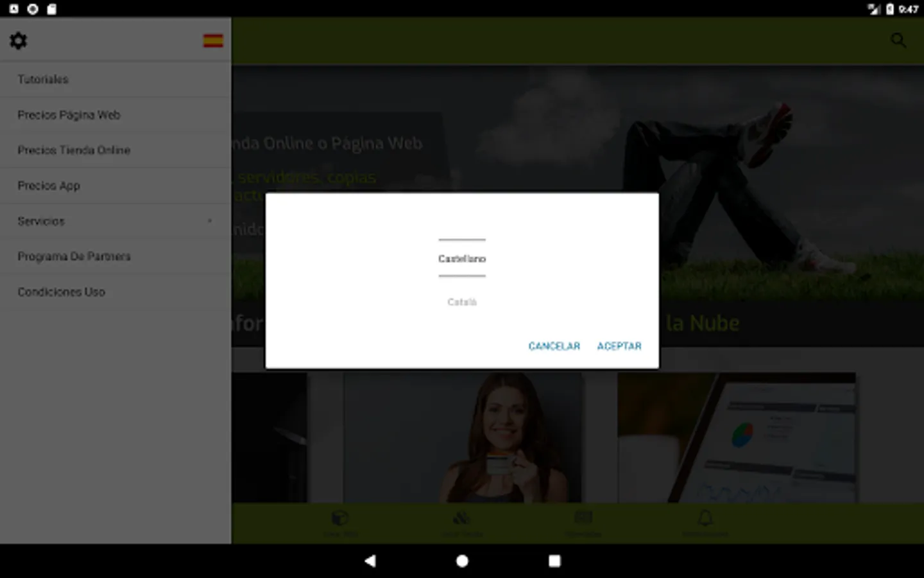The height and width of the screenshot is (578, 924).
Task: Open the Tutoriales menu entry
Action: tap(116, 80)
